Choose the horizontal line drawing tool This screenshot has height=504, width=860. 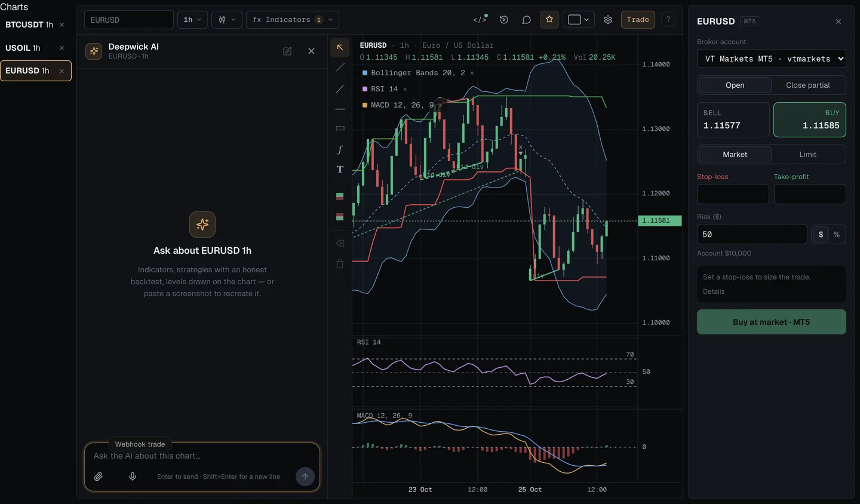tap(340, 109)
